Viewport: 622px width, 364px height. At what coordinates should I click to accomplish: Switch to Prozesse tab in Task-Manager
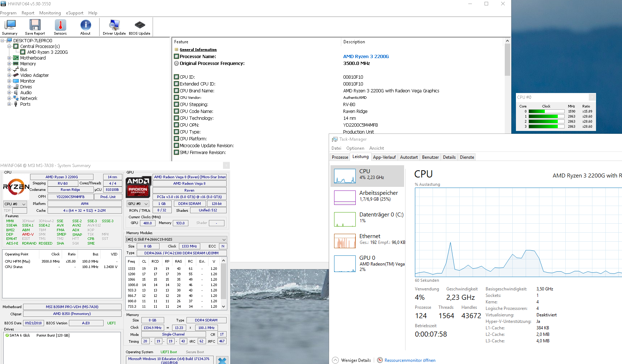click(340, 157)
